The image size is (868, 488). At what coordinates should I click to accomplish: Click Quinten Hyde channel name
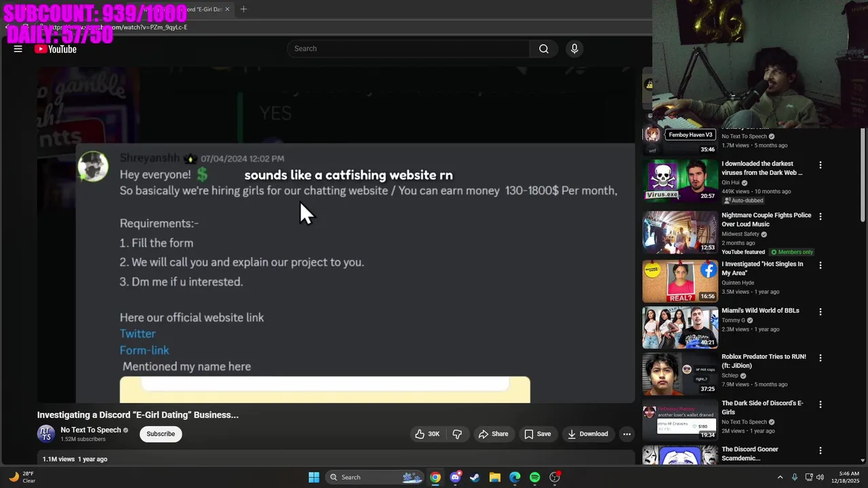738,283
